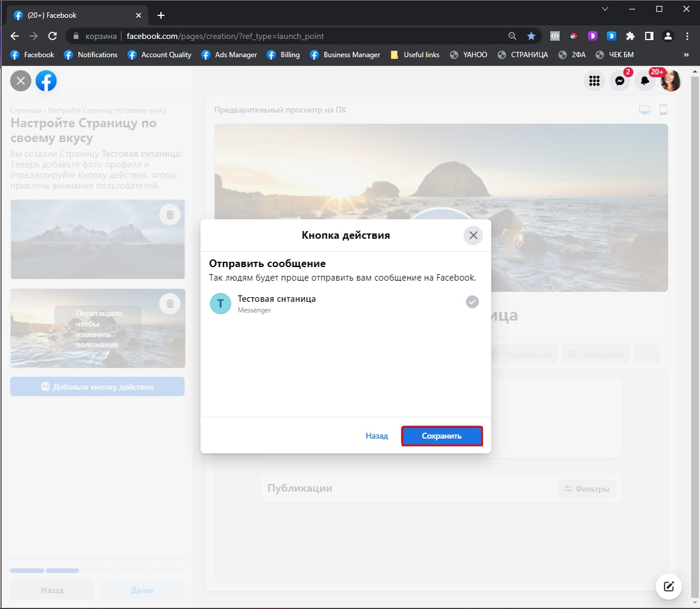Open the Chrome profile icon
The image size is (700, 609).
668,36
